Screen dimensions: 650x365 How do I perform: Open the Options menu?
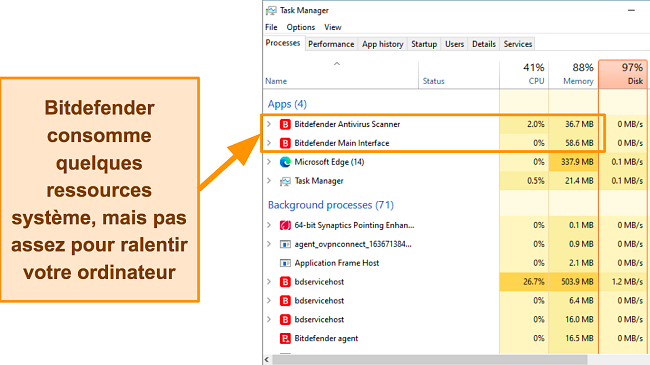[x=301, y=27]
